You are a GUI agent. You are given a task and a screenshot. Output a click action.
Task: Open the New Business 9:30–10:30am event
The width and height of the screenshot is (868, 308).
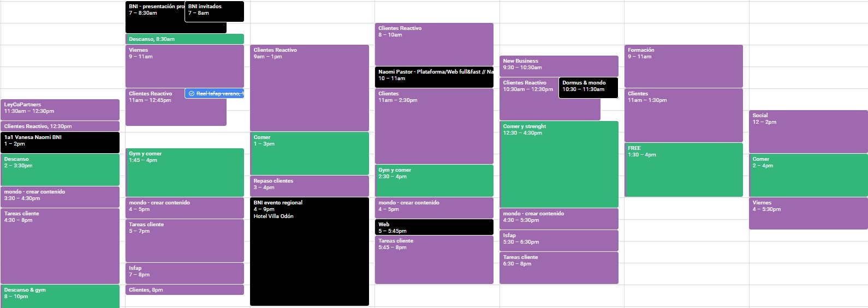click(558, 65)
